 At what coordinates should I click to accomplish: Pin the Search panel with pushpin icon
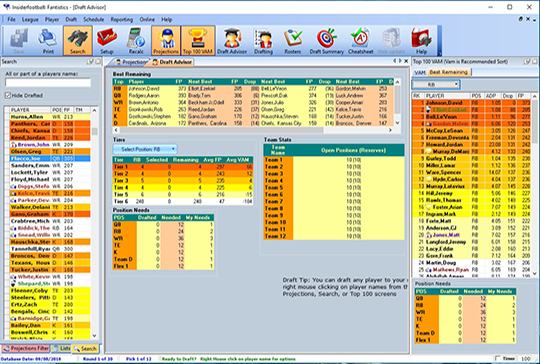[90, 62]
